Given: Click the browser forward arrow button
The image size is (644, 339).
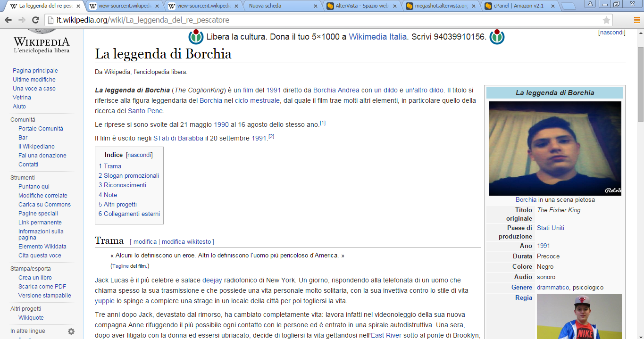Looking at the screenshot, I should click(x=22, y=20).
